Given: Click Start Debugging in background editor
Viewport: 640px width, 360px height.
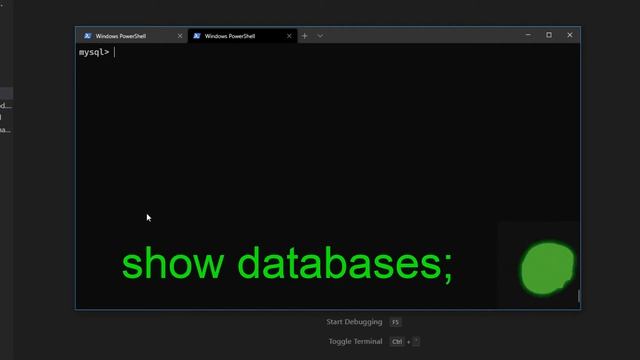Looking at the screenshot, I should coord(354,322).
